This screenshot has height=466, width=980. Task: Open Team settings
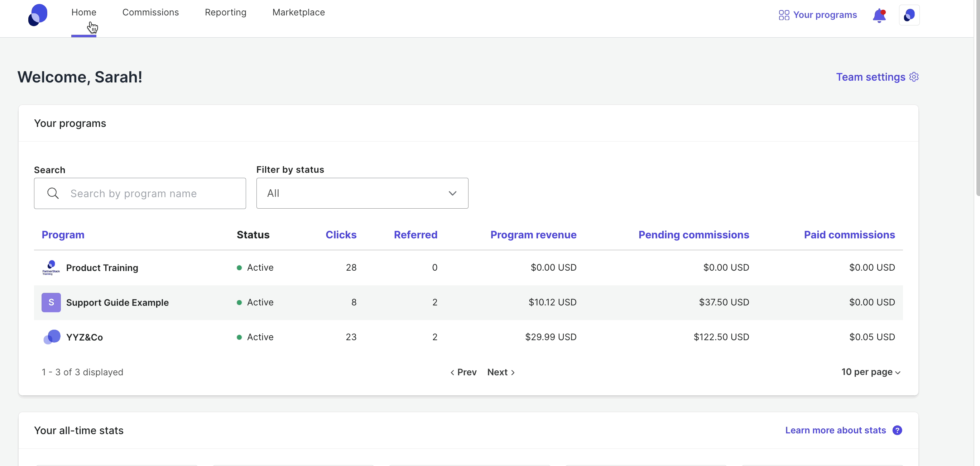coord(870,77)
